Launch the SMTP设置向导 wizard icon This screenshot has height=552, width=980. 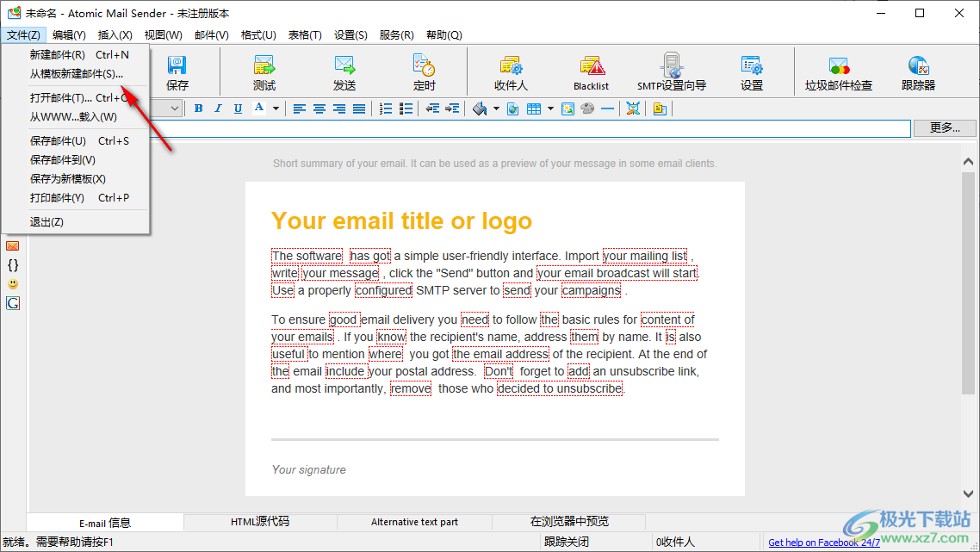pyautogui.click(x=672, y=72)
